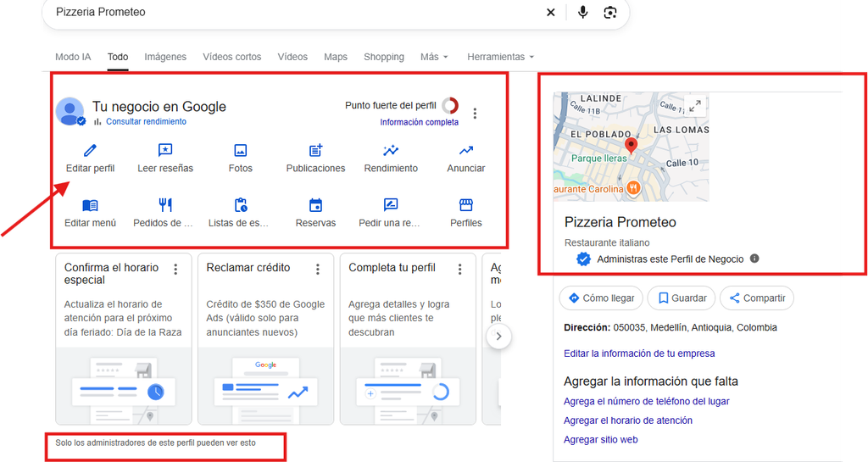This screenshot has height=462, width=868.
Task: Click the red location pin on map
Action: (631, 146)
